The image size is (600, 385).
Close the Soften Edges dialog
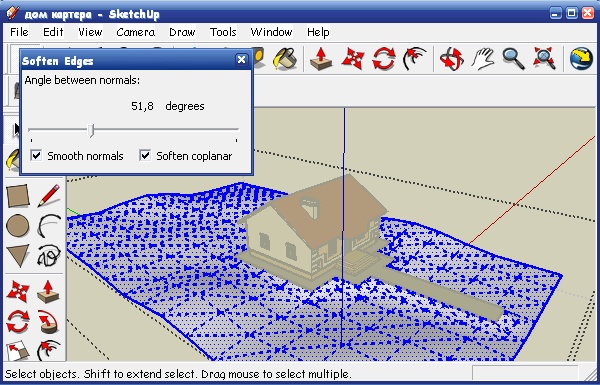click(x=241, y=60)
